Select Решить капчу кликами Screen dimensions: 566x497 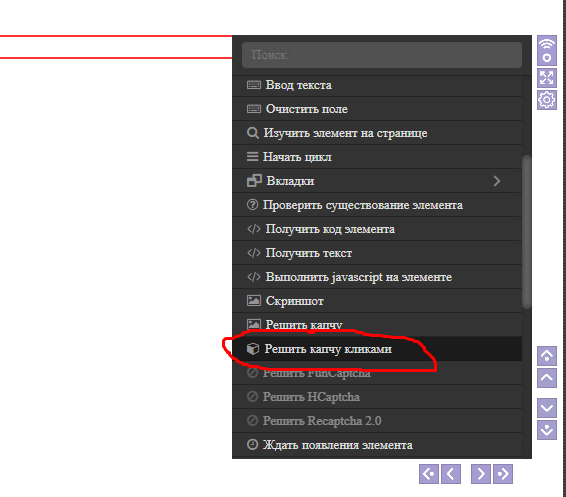[377, 349]
